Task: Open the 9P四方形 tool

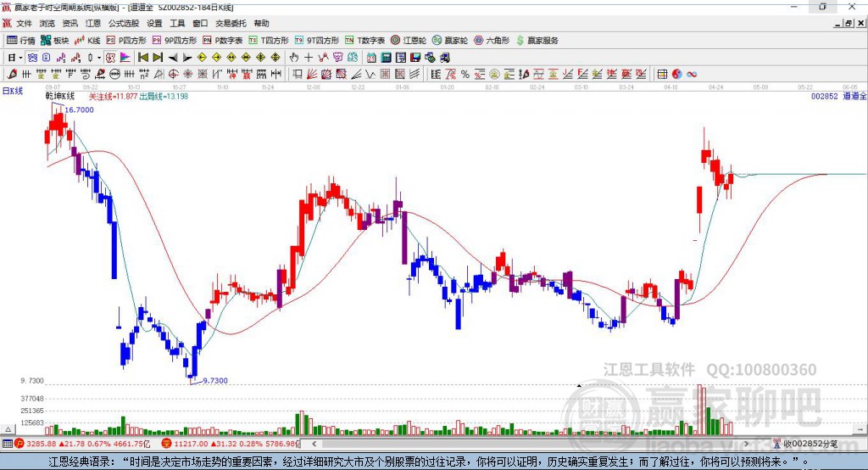Action: [175, 41]
